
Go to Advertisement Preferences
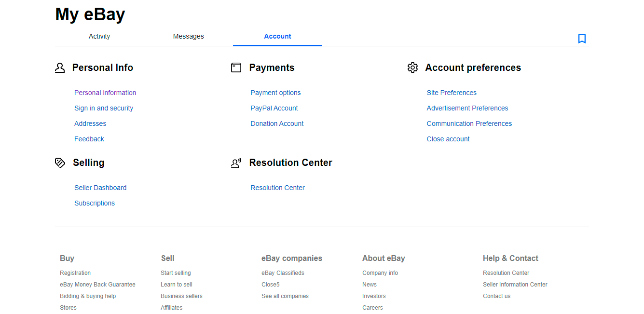[x=467, y=108]
